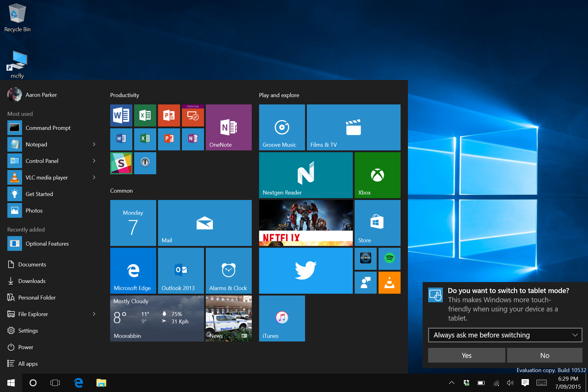Open the battery status tray icon
This screenshot has height=392, width=588.
481,383
